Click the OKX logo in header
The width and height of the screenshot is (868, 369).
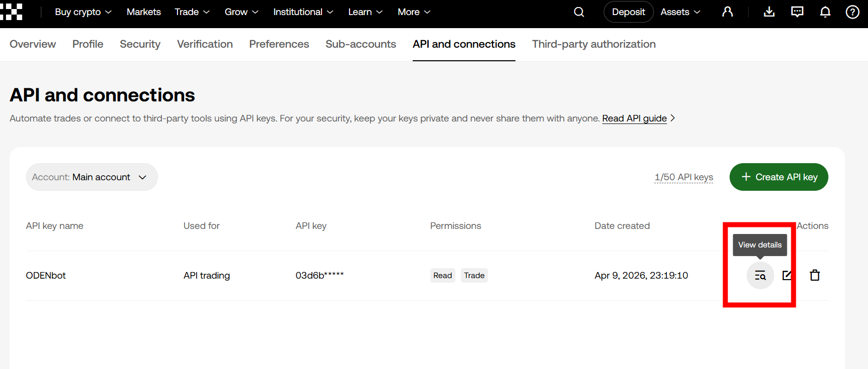(12, 12)
